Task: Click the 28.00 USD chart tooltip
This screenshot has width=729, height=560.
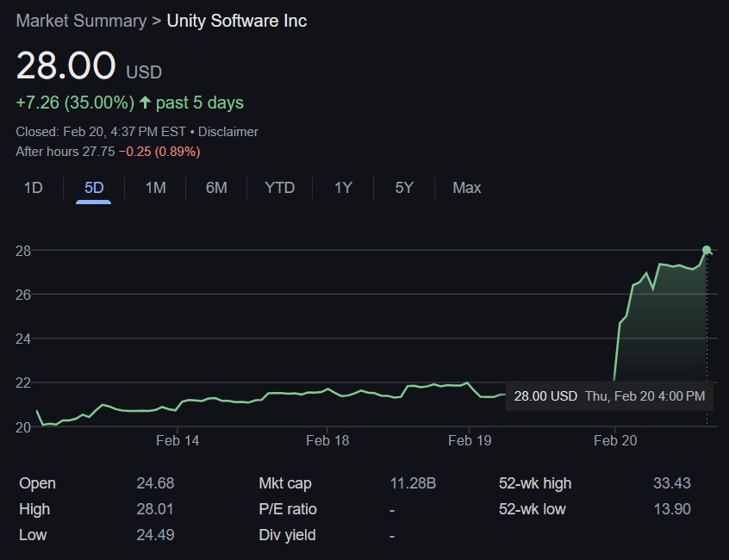Action: point(609,396)
